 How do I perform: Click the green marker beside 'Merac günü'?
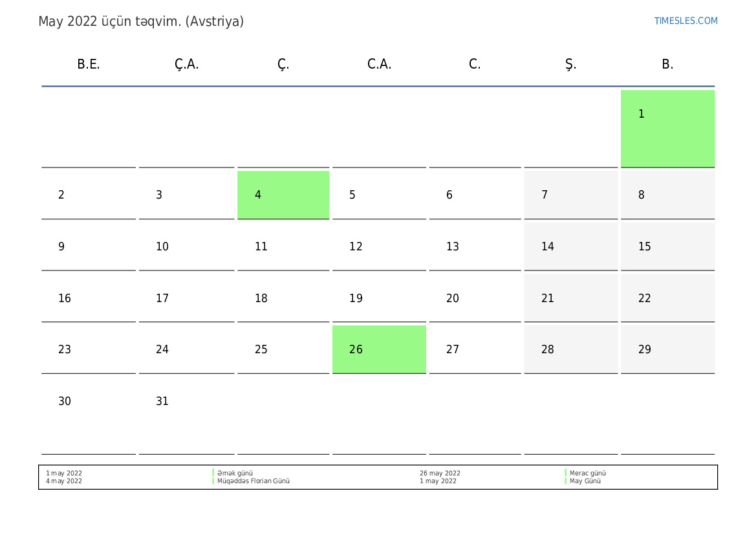click(566, 473)
